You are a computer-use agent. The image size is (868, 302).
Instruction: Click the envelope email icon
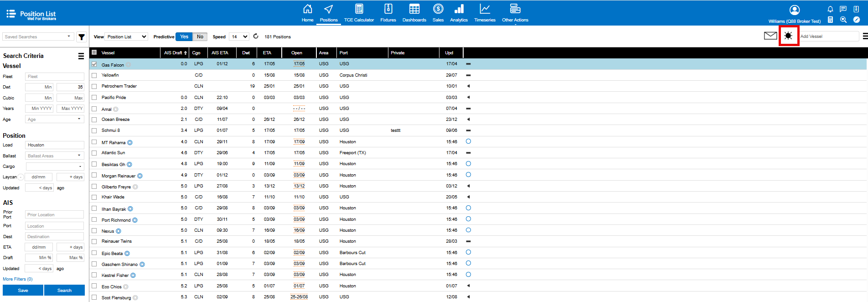pyautogui.click(x=770, y=36)
